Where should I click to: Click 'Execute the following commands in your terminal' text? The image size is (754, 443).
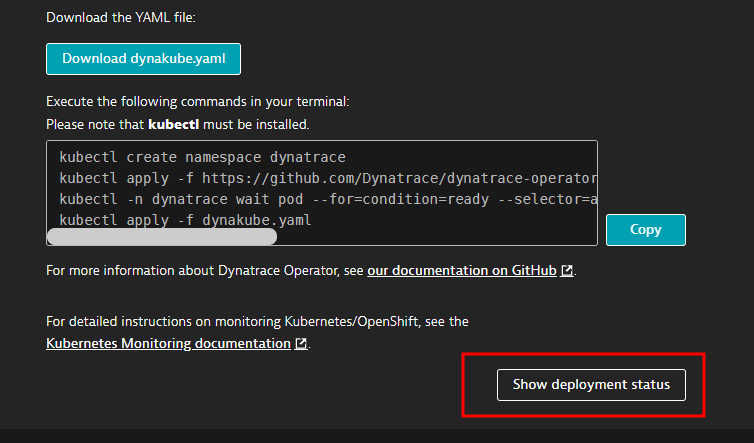coord(198,101)
